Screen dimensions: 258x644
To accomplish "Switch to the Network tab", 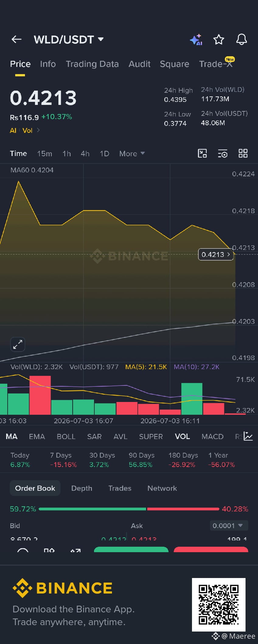I will (x=162, y=488).
